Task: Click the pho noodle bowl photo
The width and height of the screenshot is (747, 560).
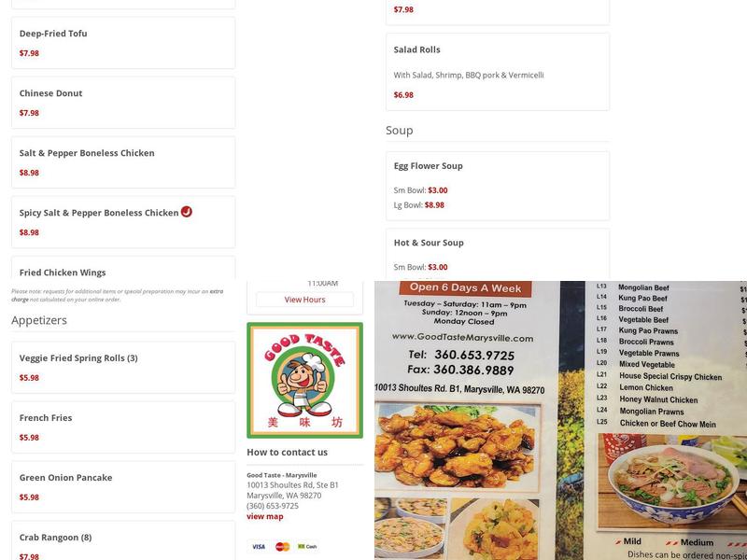Action: (672, 482)
